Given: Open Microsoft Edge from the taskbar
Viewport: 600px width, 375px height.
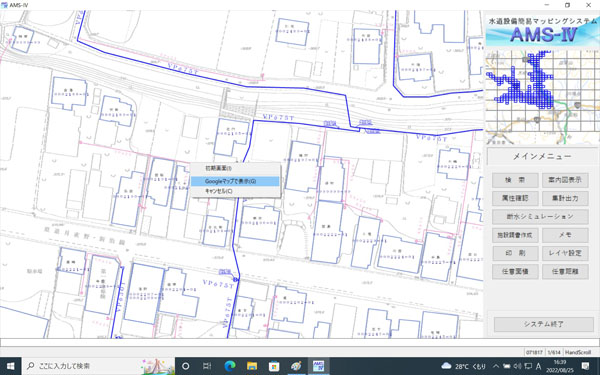Looking at the screenshot, I should (x=230, y=366).
